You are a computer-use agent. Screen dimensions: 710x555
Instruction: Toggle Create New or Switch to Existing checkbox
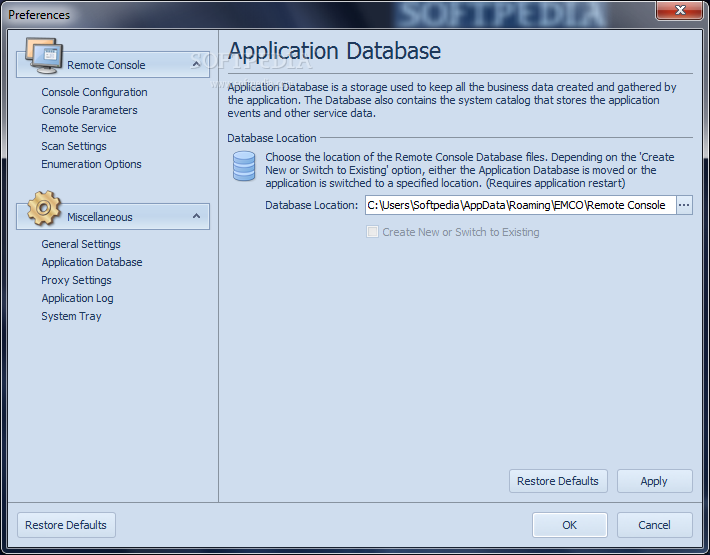point(372,232)
